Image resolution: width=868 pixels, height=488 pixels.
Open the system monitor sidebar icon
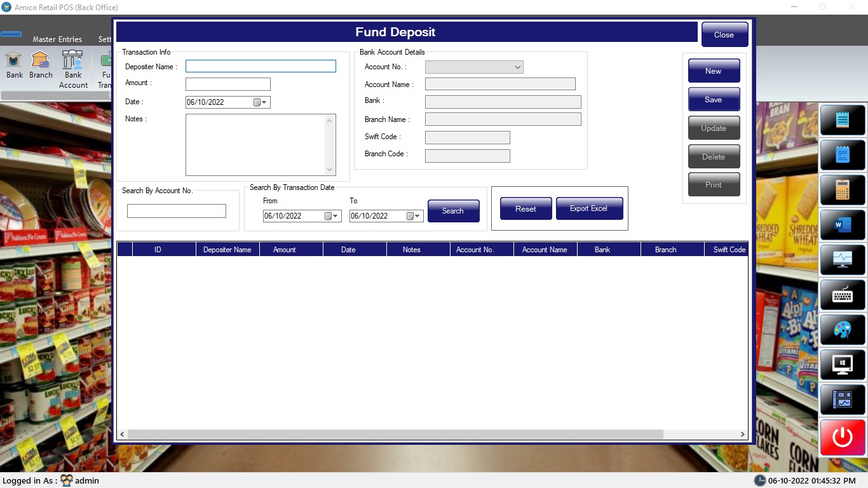pos(842,260)
